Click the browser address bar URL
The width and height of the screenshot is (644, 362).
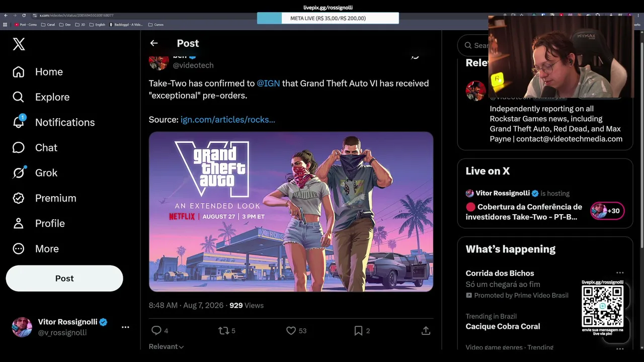pos(76,16)
